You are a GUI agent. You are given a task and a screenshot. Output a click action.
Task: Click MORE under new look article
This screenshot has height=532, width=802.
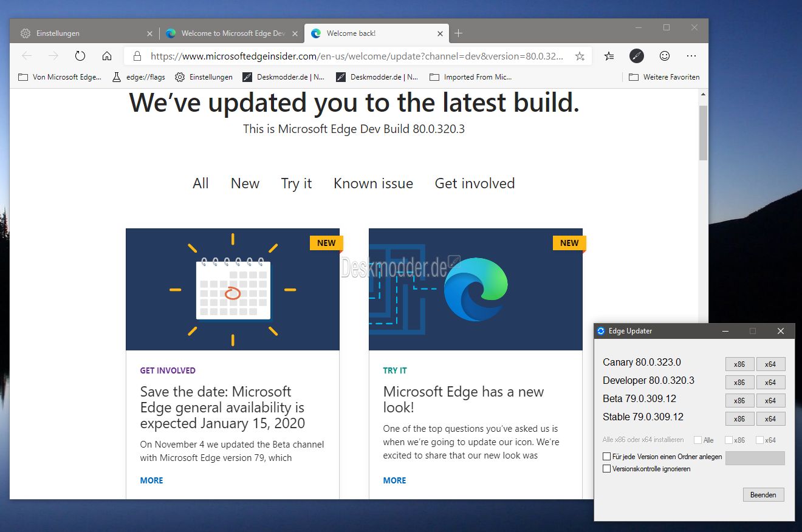394,480
